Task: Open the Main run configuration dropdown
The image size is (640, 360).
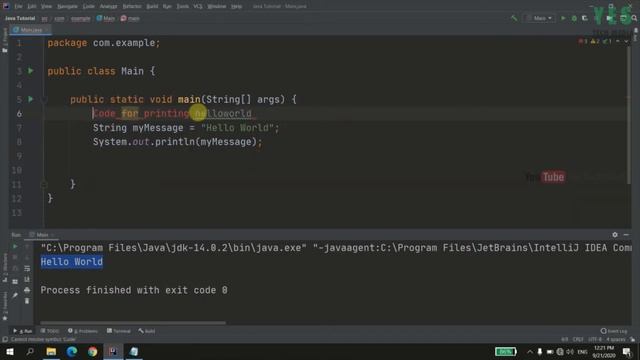Action: tap(540, 18)
